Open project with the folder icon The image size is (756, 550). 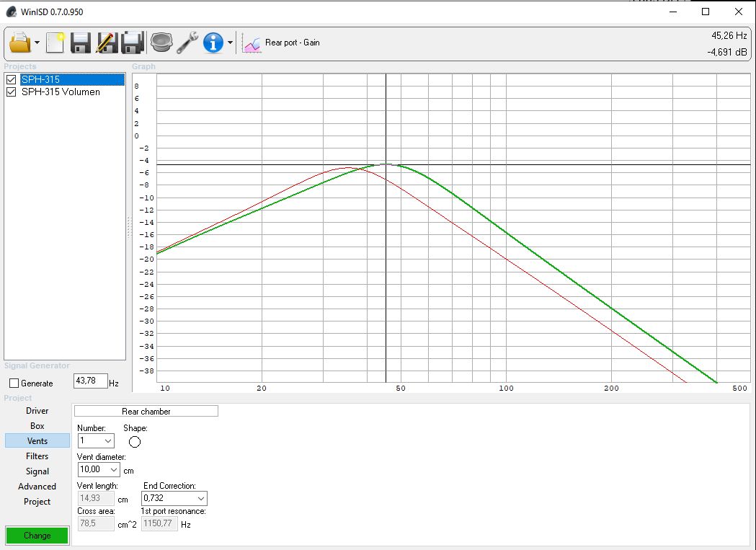pos(19,43)
